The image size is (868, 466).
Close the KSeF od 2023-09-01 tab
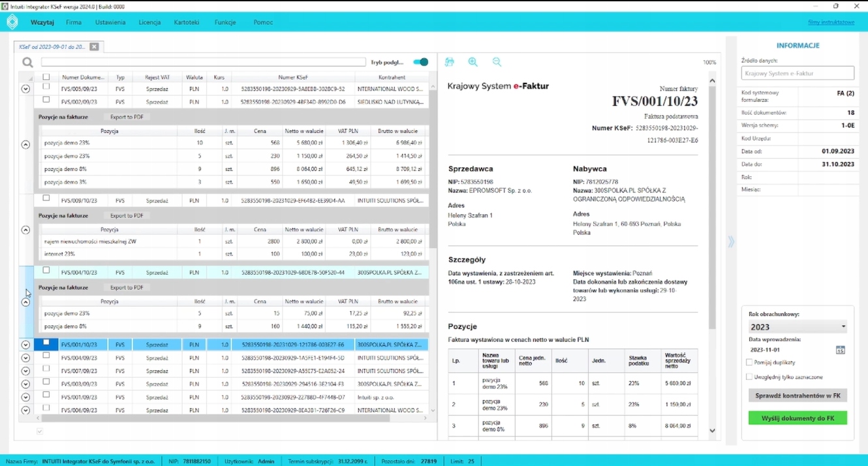click(x=94, y=47)
